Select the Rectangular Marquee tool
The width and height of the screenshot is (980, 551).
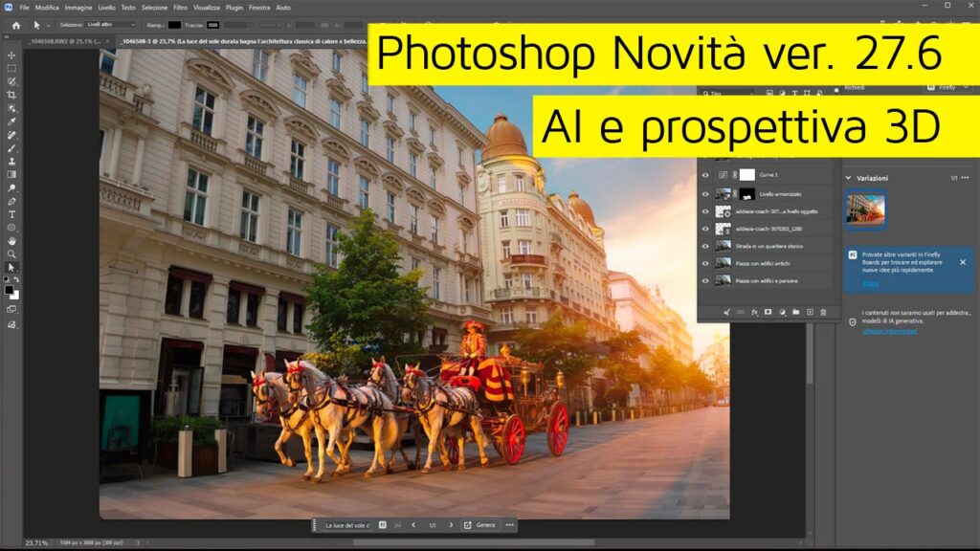[11, 68]
